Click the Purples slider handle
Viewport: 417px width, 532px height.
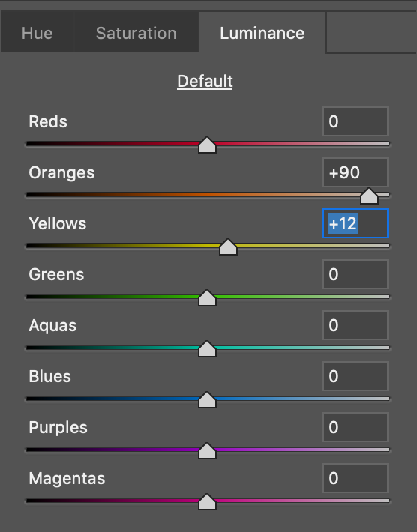click(x=207, y=450)
